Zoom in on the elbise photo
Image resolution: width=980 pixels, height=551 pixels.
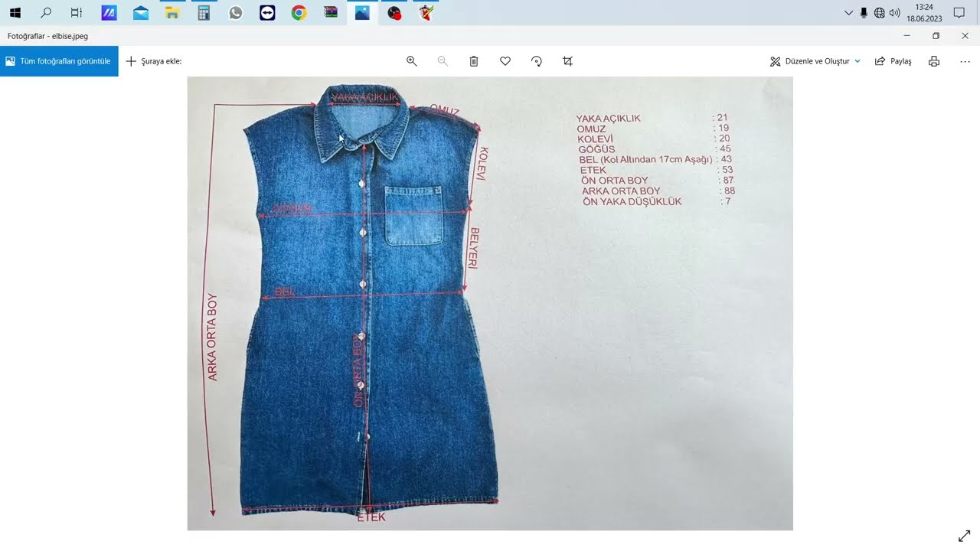pos(411,61)
